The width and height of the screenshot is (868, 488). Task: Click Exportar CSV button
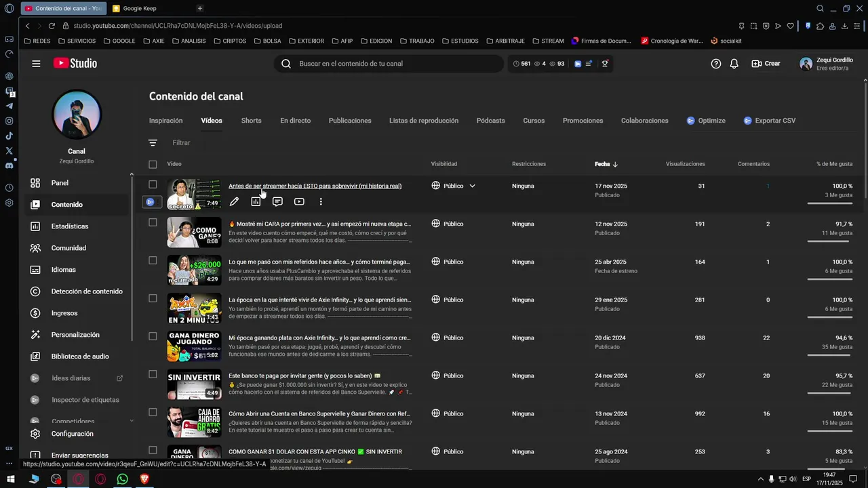point(769,121)
